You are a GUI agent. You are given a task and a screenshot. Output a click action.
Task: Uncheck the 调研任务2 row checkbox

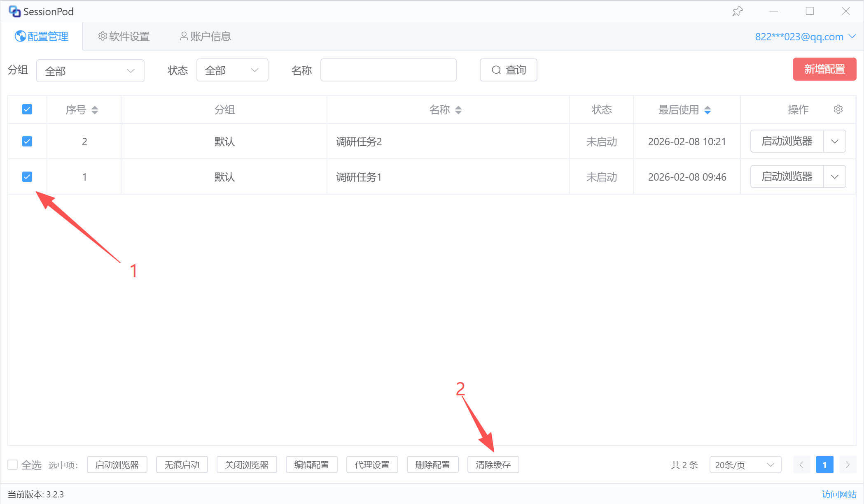(27, 142)
